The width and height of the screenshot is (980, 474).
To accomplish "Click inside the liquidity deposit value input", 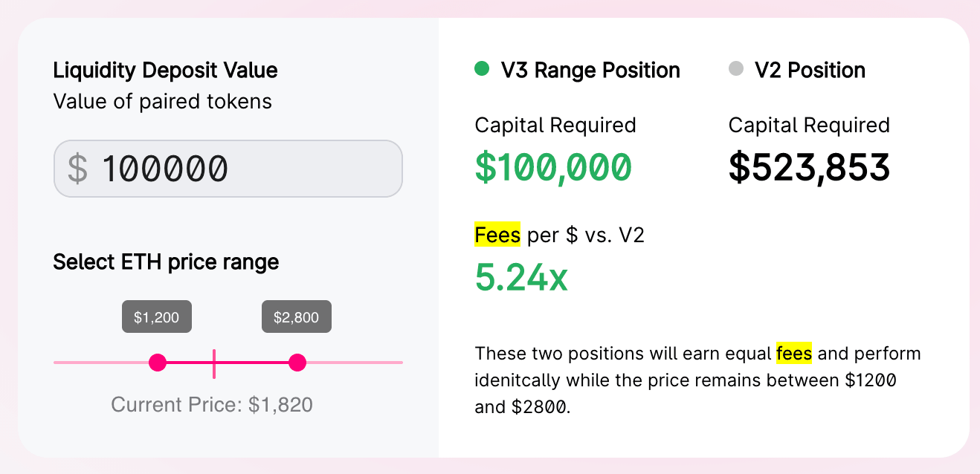I will pos(228,169).
